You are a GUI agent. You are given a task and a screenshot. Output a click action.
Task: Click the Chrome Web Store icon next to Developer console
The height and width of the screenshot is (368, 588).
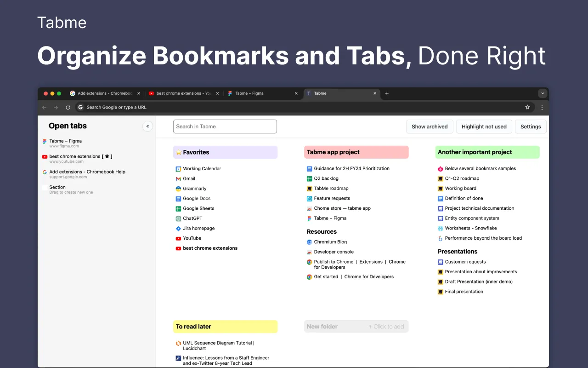[x=309, y=252]
